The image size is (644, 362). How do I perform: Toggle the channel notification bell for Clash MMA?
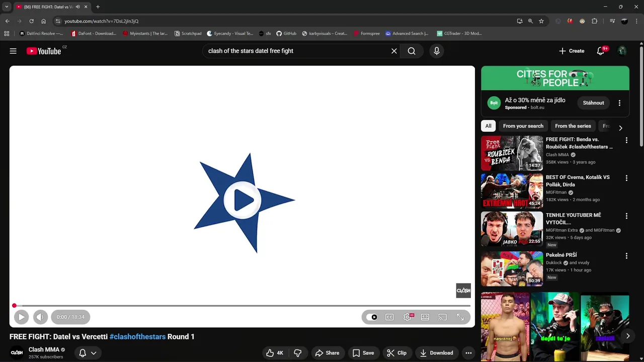(83, 353)
